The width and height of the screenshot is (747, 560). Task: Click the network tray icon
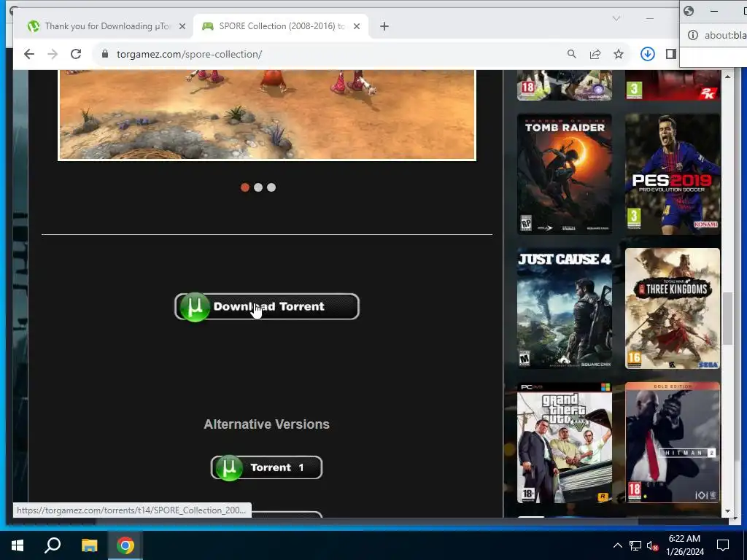point(635,545)
